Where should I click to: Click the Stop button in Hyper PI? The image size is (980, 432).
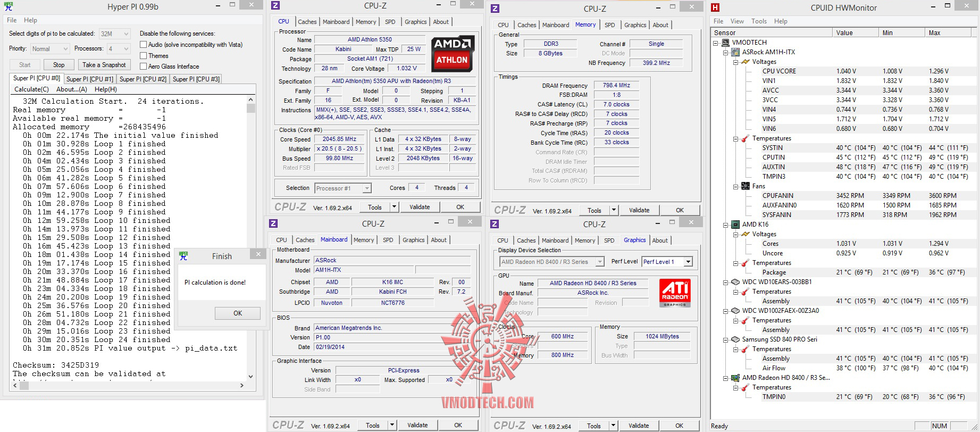click(58, 65)
